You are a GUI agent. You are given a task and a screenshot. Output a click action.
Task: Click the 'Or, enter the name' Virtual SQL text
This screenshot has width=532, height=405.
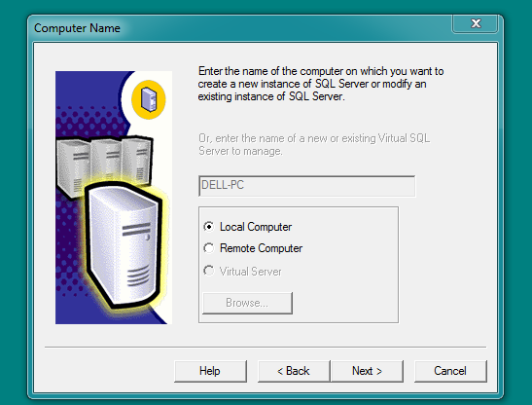tap(314, 144)
